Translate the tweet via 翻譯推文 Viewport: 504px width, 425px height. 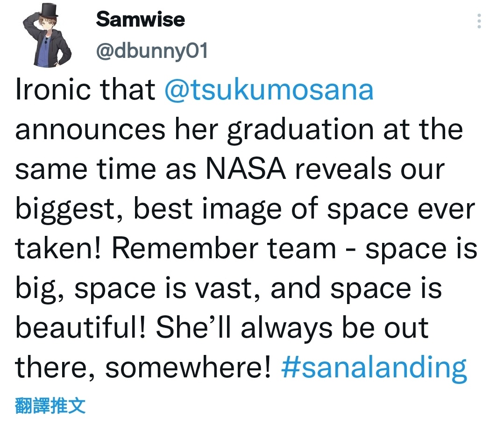(x=50, y=405)
